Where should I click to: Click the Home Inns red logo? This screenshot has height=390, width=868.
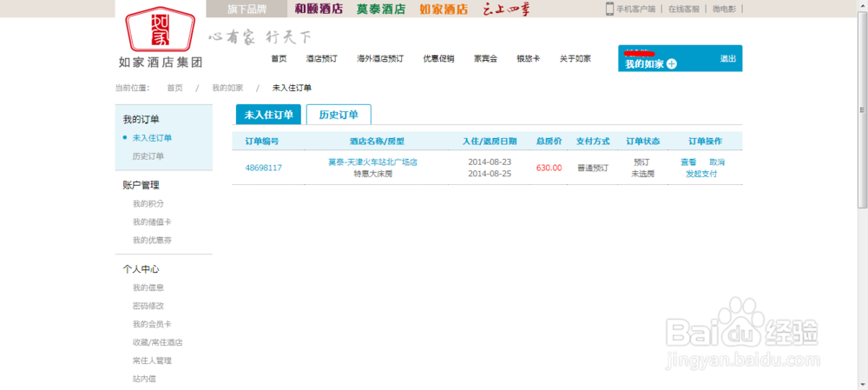pyautogui.click(x=161, y=29)
